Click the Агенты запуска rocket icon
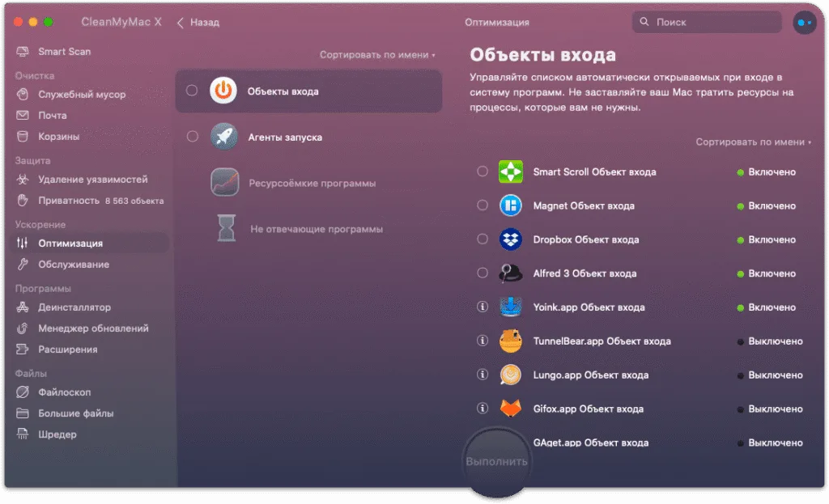 coord(224,137)
